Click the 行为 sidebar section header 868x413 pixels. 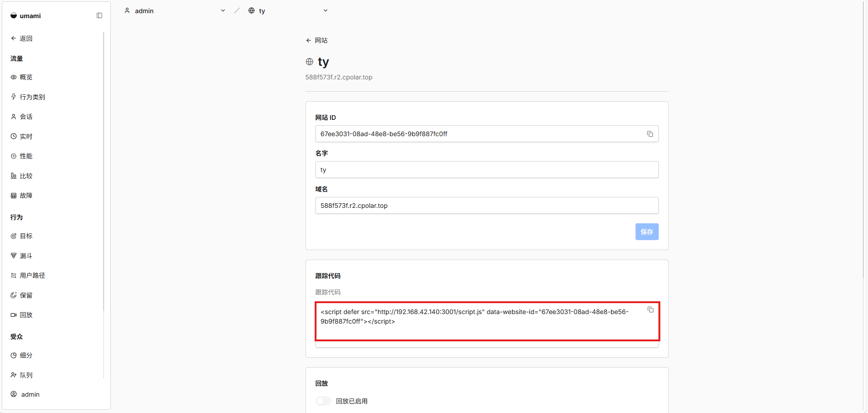tap(16, 217)
